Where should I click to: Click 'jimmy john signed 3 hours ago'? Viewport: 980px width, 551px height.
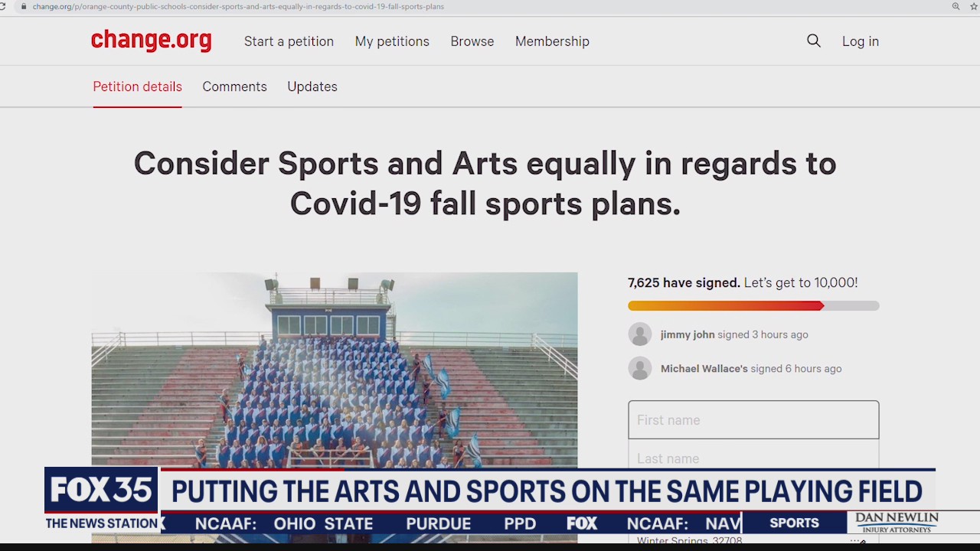pos(734,334)
